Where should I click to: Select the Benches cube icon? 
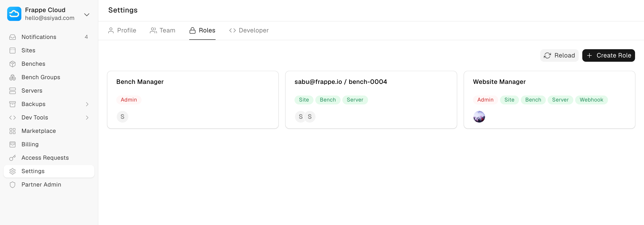[x=13, y=64]
